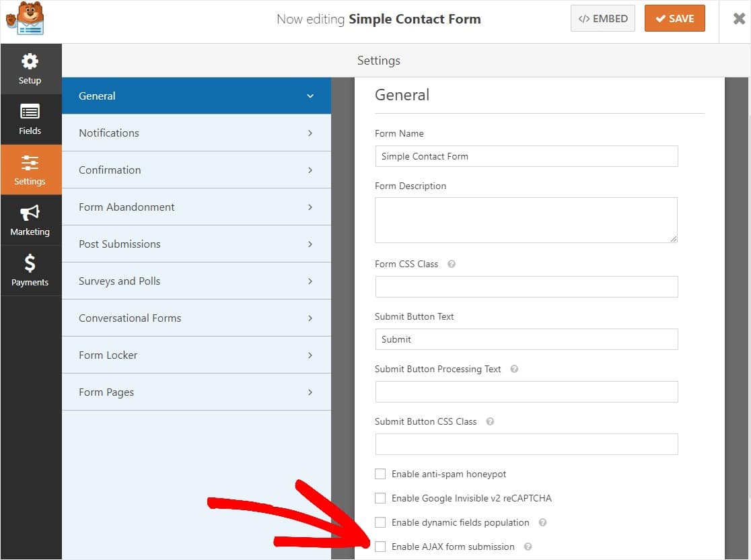Click the Submit Button Text field
This screenshot has width=751, height=560.
(526, 339)
